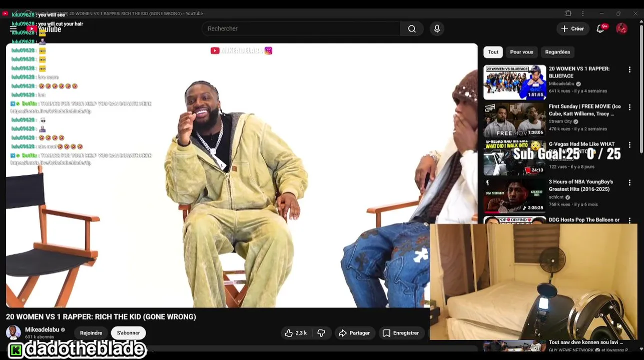The width and height of the screenshot is (644, 360).
Task: Click the Créer button
Action: point(572,29)
